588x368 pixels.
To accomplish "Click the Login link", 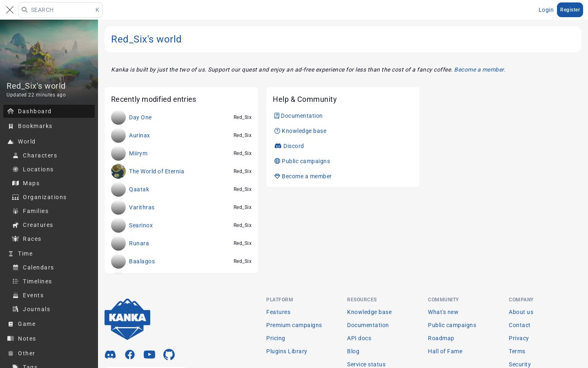I will [546, 10].
